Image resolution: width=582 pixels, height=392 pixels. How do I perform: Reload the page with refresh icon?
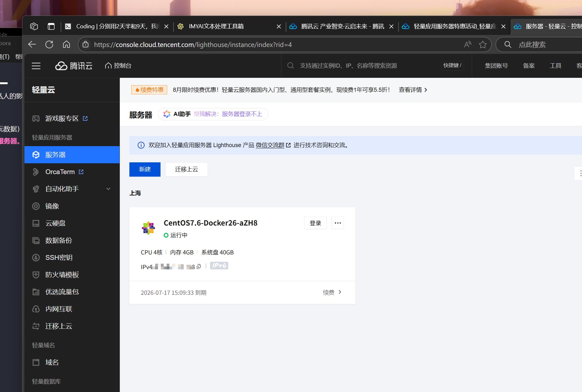(x=49, y=44)
